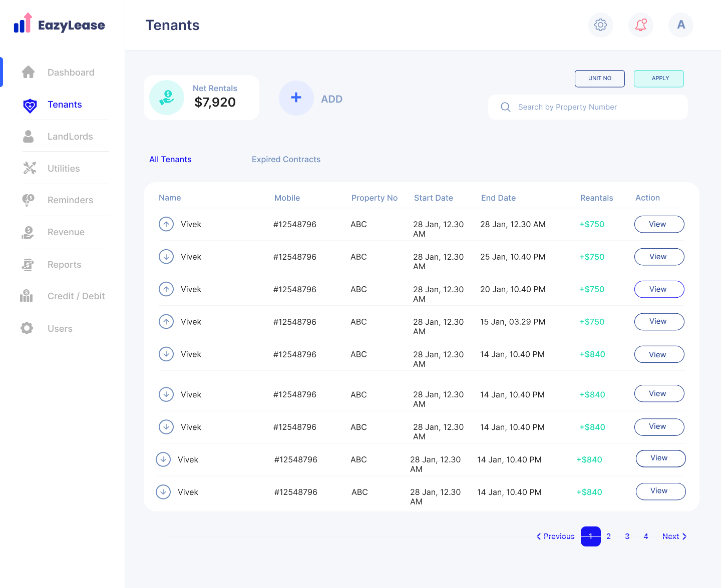Image resolution: width=721 pixels, height=588 pixels.
Task: Open LandLords in the sidebar
Action: 70,137
